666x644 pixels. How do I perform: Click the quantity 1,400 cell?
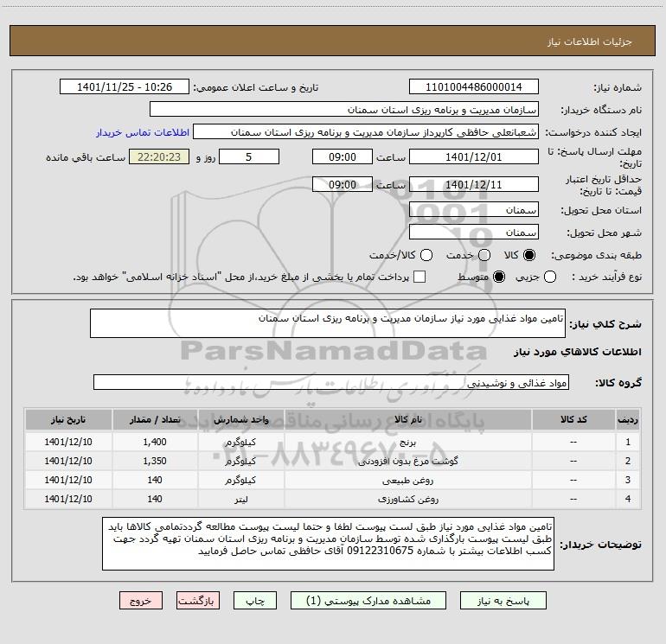[x=155, y=442]
